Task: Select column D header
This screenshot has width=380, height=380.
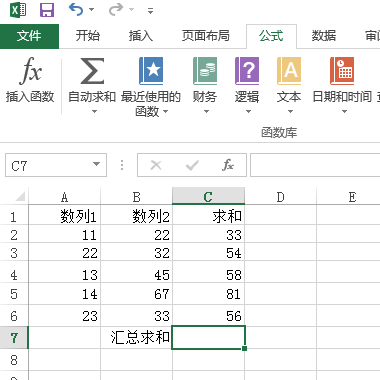Action: [x=280, y=197]
